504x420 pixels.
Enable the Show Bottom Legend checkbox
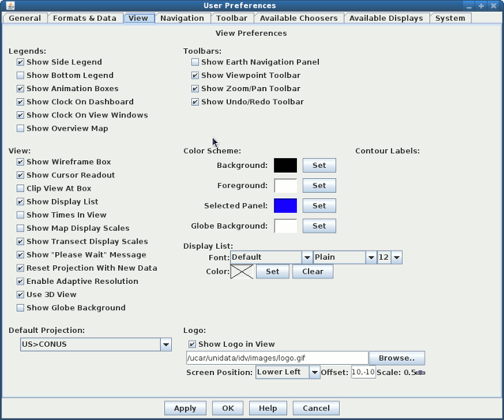[21, 75]
